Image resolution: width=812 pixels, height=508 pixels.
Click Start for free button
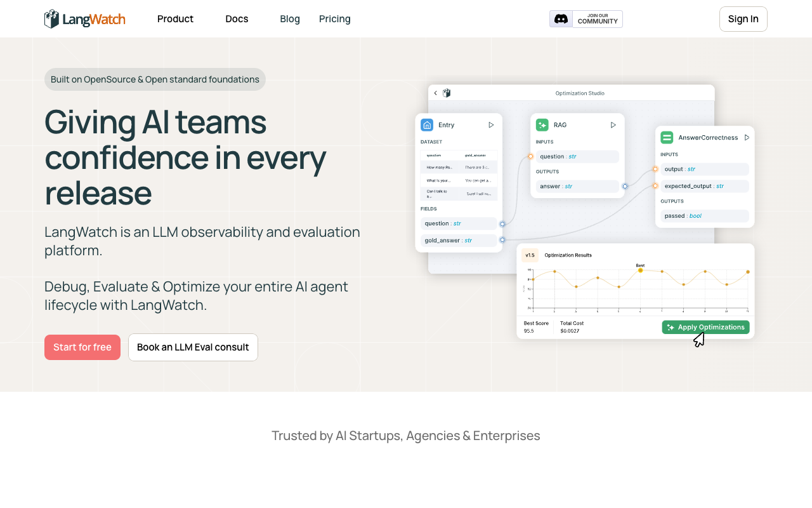[82, 347]
